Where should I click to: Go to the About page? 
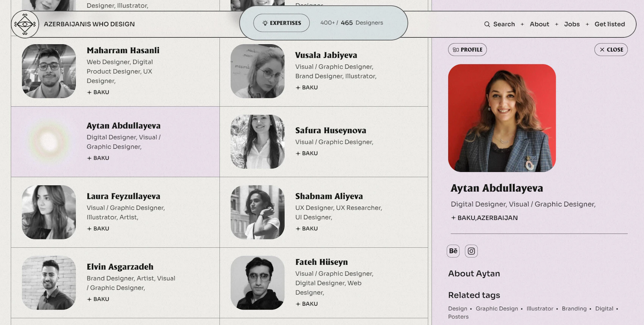[x=539, y=24]
